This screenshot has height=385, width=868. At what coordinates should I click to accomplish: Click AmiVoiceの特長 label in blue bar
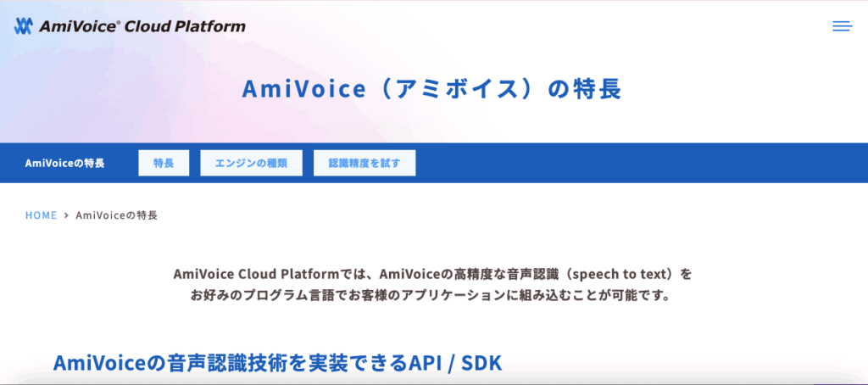(65, 163)
